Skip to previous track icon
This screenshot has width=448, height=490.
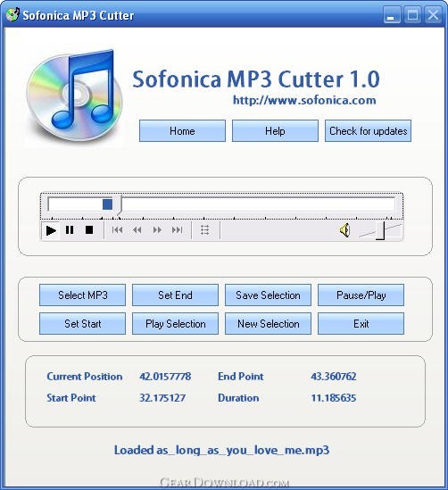tap(117, 230)
